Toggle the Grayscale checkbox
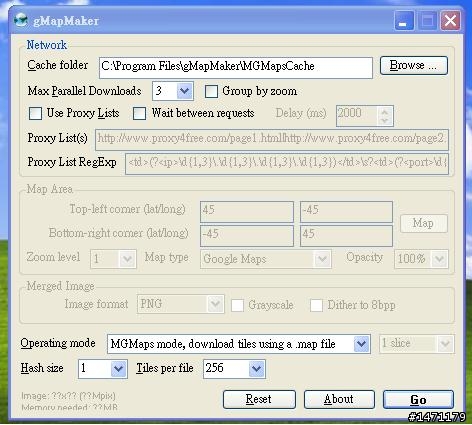 pos(237,305)
